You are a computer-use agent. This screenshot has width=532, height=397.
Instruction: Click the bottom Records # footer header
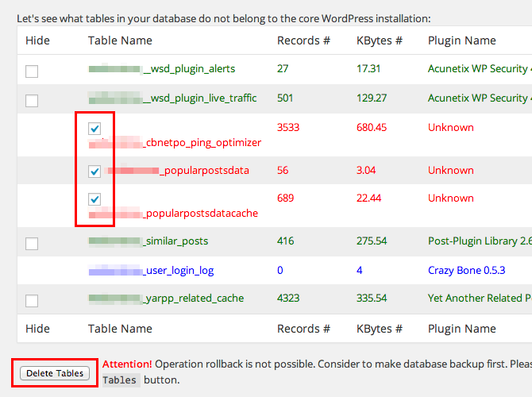coord(303,329)
